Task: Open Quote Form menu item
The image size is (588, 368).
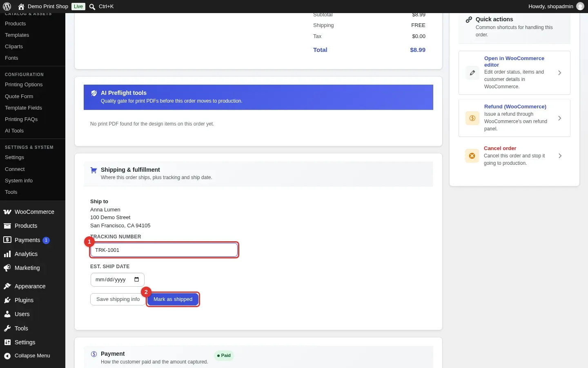Action: [x=19, y=96]
